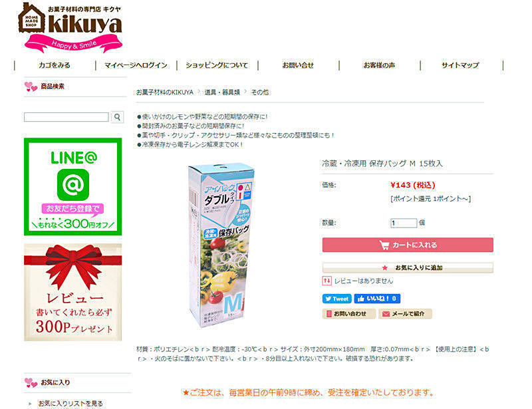Image resolution: width=532 pixels, height=409 pixels.
Task: Click the お問い合わせ button below the Tweet button
Action: (x=348, y=314)
